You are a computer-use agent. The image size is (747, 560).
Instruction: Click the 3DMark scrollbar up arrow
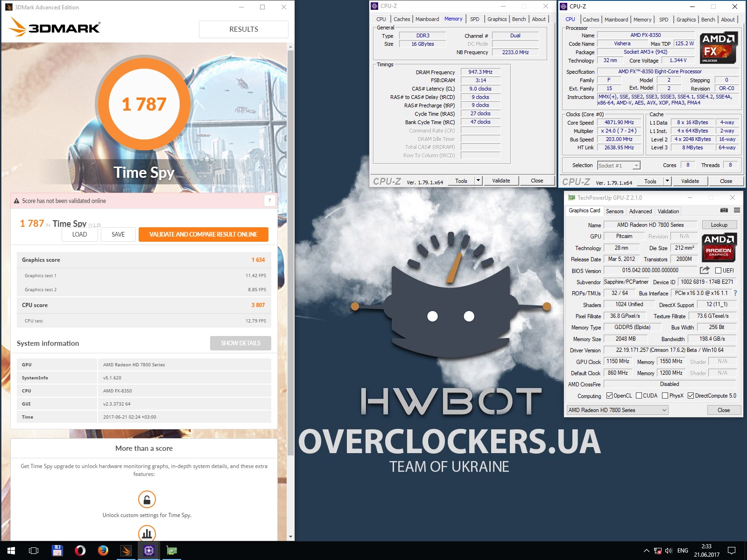click(x=290, y=47)
